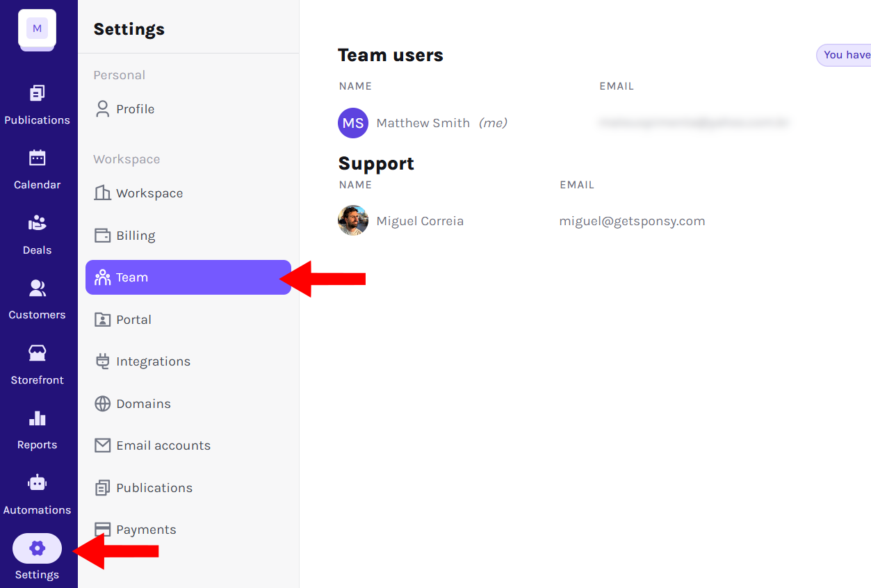Click the MS avatar for Matthew Smith
Screen dimensions: 871x588
353,123
